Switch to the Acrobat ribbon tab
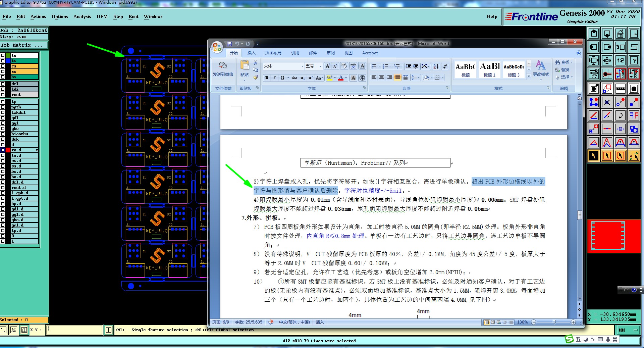 pos(370,53)
